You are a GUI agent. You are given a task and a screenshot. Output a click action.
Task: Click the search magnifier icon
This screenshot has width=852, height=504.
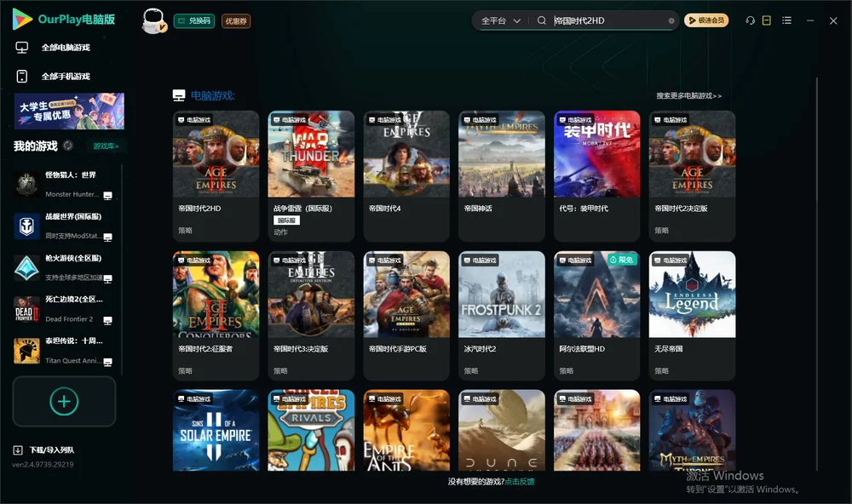point(542,20)
